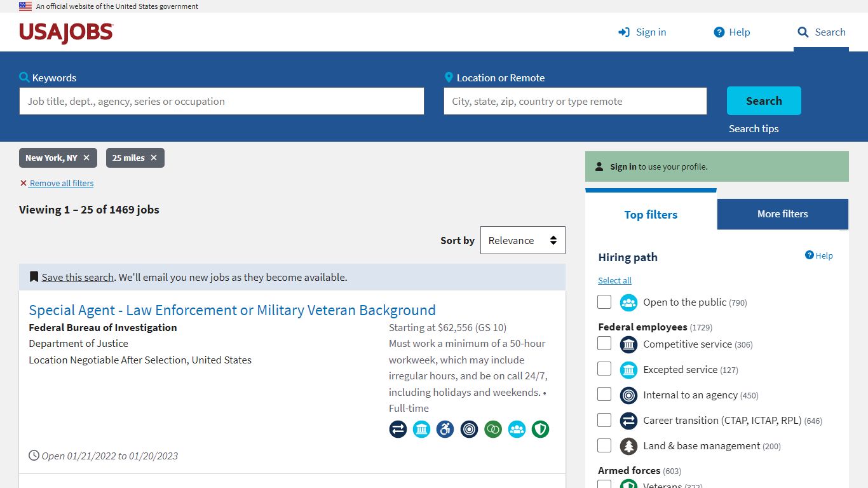The height and width of the screenshot is (488, 868).
Task: Check the Career transition checkbox
Action: click(604, 420)
